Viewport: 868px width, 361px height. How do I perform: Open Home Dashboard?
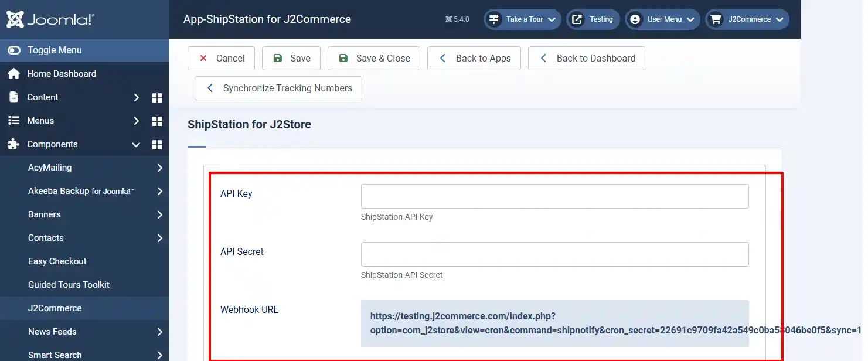62,74
